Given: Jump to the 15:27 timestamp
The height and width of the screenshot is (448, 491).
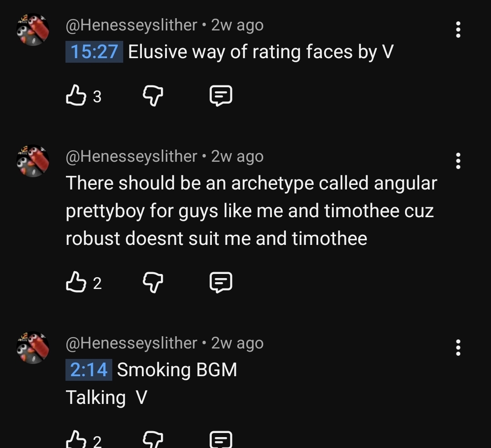Looking at the screenshot, I should [x=94, y=52].
